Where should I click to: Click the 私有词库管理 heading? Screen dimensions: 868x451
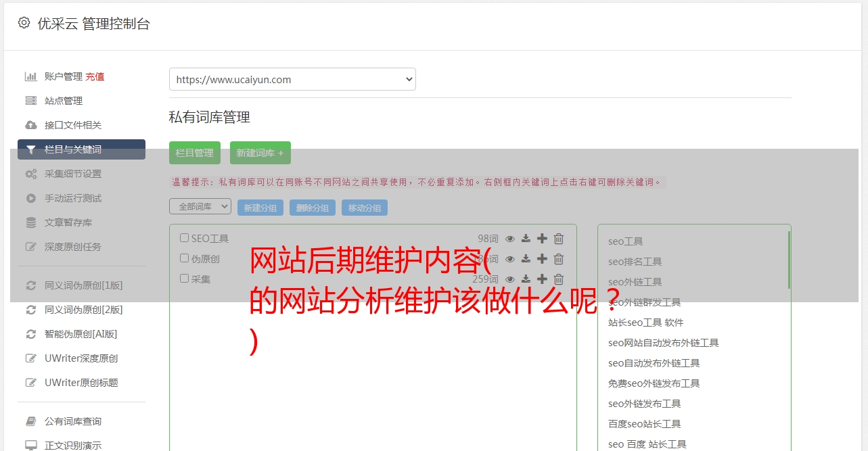210,117
